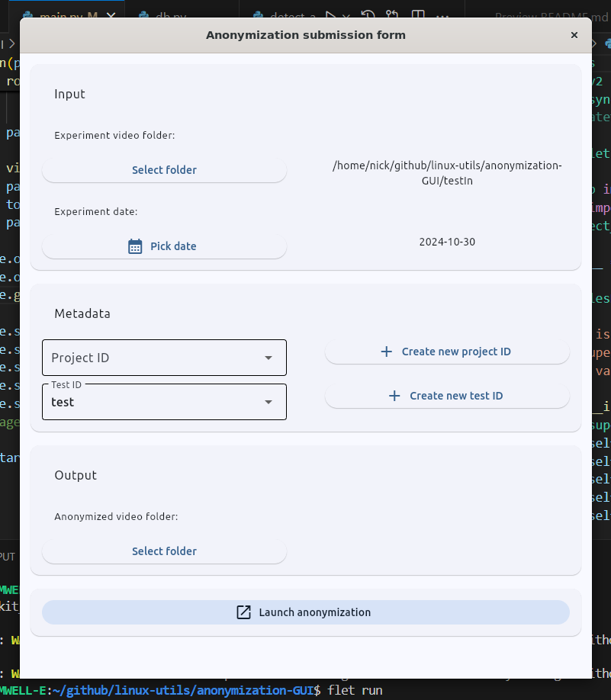Pick a new experiment date
611x700 pixels.
pos(164,246)
